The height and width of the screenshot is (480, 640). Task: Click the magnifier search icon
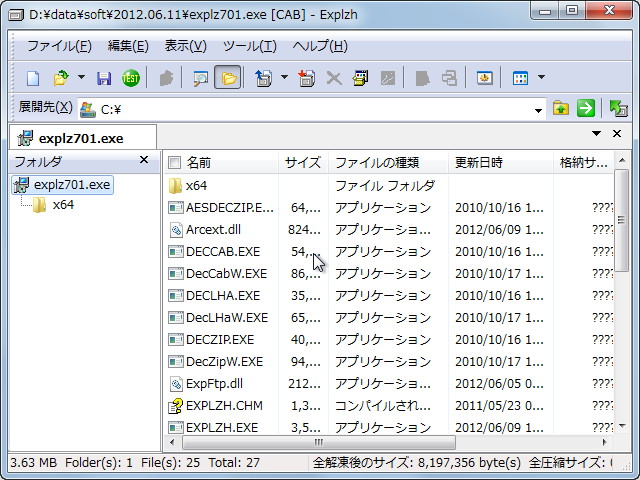[x=200, y=78]
